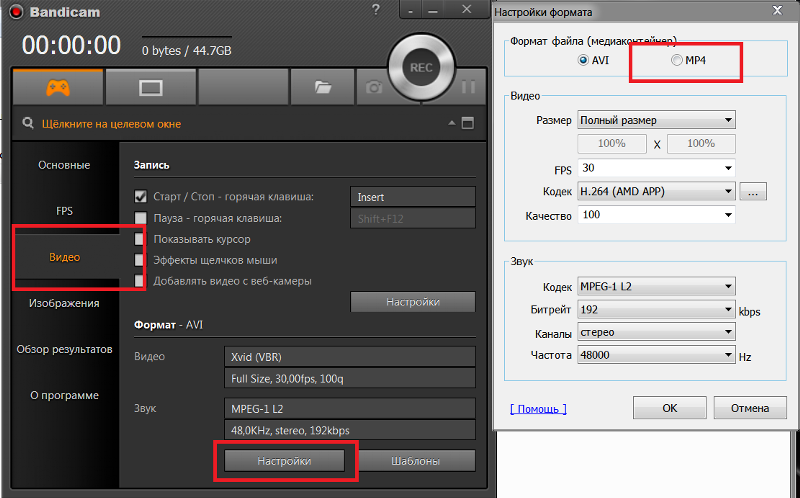
Task: Open the FPS dropdown showing 30
Action: [x=656, y=168]
